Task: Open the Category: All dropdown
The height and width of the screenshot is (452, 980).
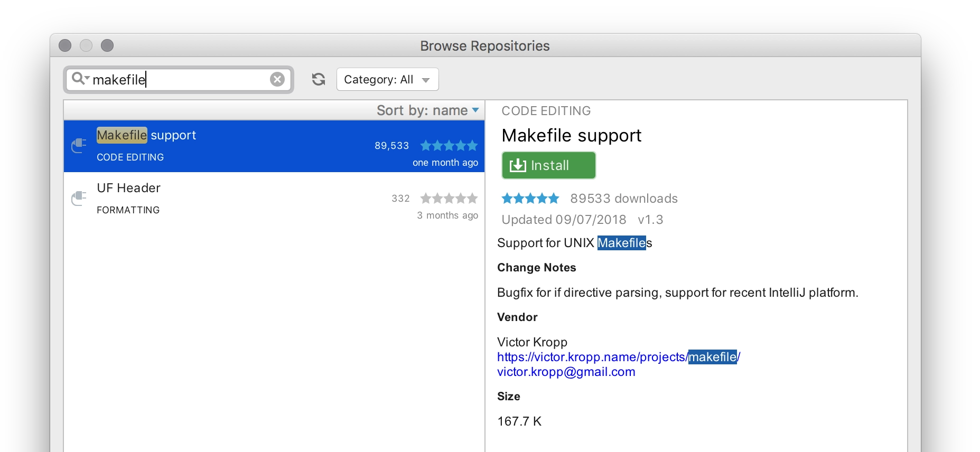Action: [387, 79]
